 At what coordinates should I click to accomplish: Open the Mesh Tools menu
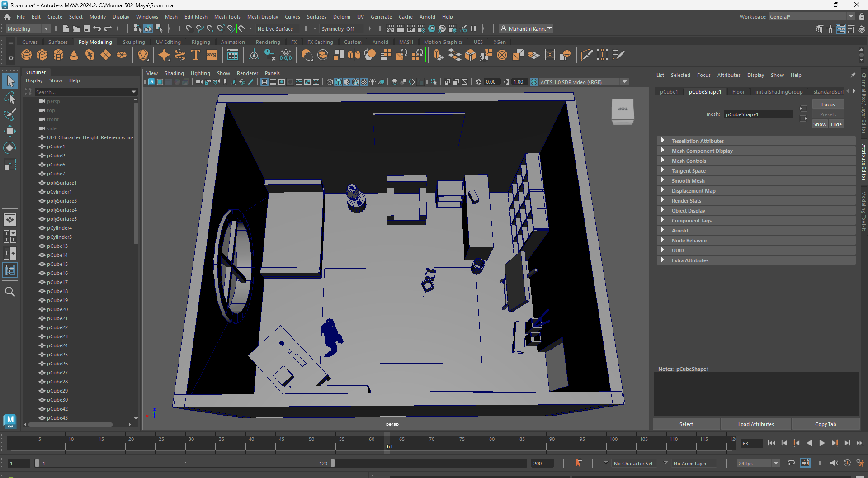coord(227,17)
